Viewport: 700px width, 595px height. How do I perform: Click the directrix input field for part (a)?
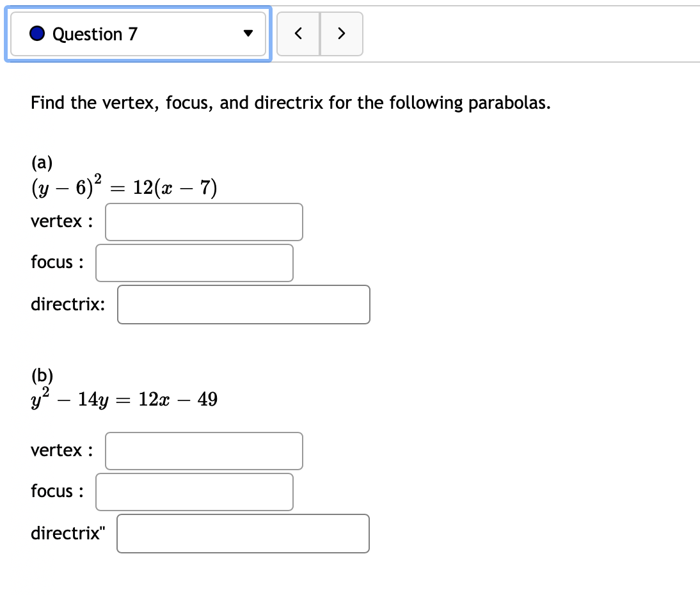[x=243, y=305]
